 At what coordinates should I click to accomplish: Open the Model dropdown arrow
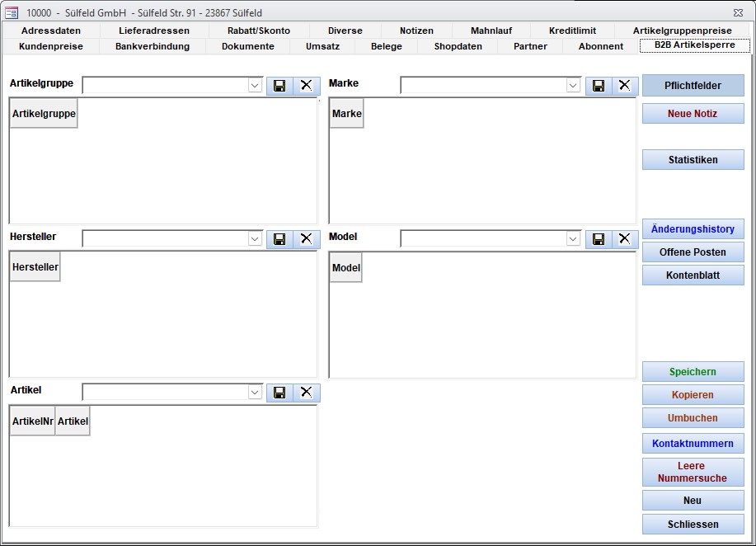pos(573,239)
